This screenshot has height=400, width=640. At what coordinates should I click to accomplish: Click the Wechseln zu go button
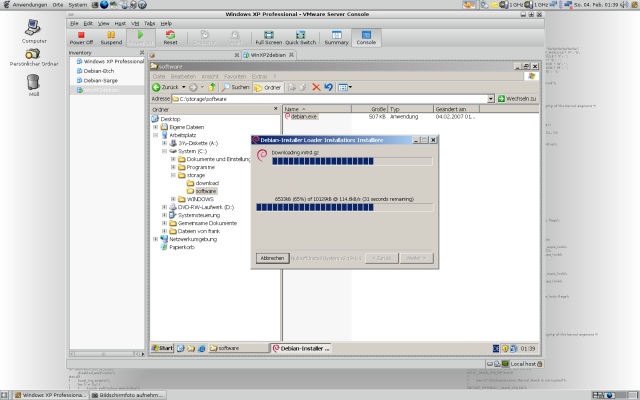coord(517,98)
